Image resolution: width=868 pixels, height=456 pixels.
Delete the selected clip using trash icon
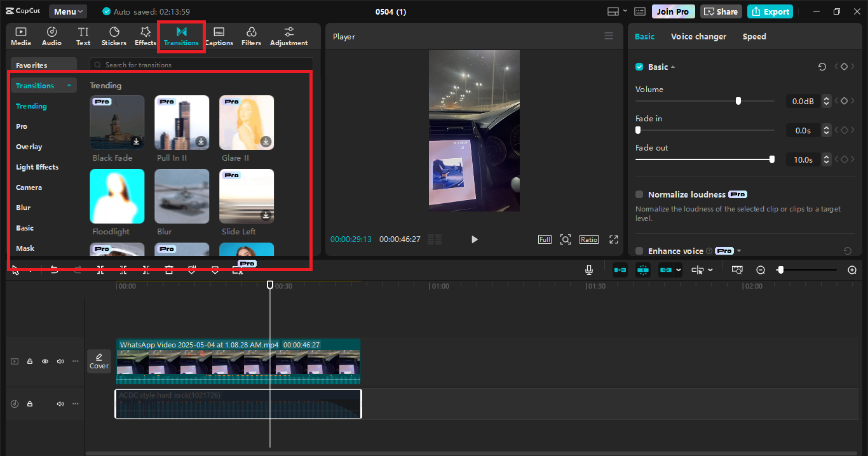[x=169, y=270]
